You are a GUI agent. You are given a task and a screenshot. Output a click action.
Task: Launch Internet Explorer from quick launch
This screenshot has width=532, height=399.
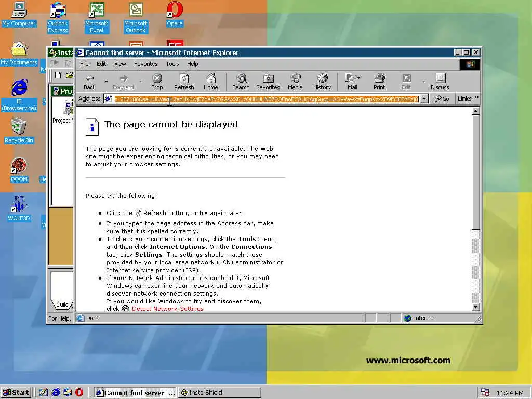coord(56,393)
